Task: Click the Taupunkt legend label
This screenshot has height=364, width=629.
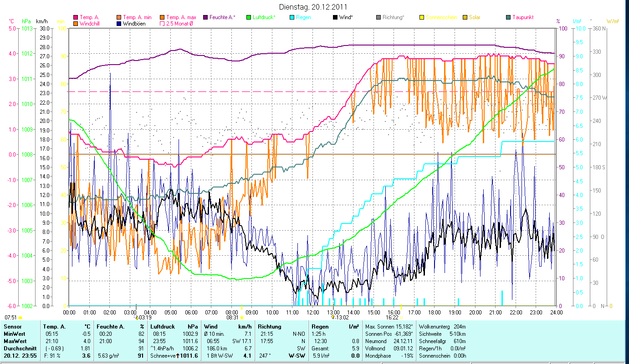Action: [523, 17]
